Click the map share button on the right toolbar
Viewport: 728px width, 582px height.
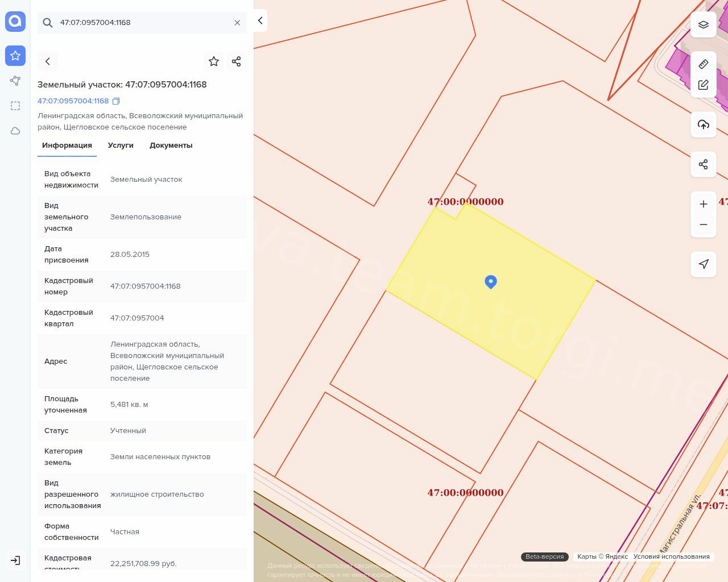(703, 164)
